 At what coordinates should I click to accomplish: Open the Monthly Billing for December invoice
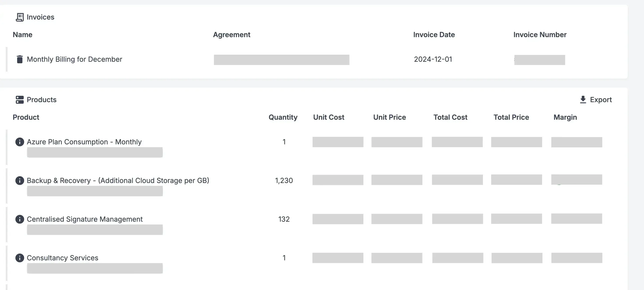tap(74, 59)
